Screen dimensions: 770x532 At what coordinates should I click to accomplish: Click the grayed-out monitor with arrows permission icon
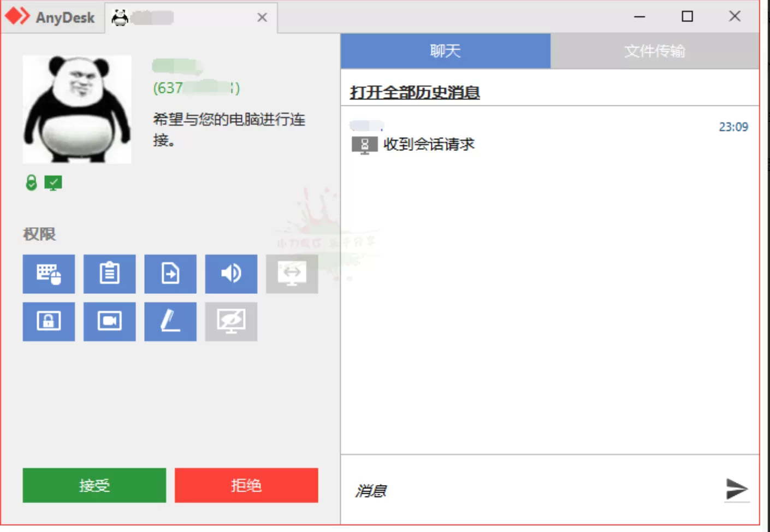coord(292,274)
